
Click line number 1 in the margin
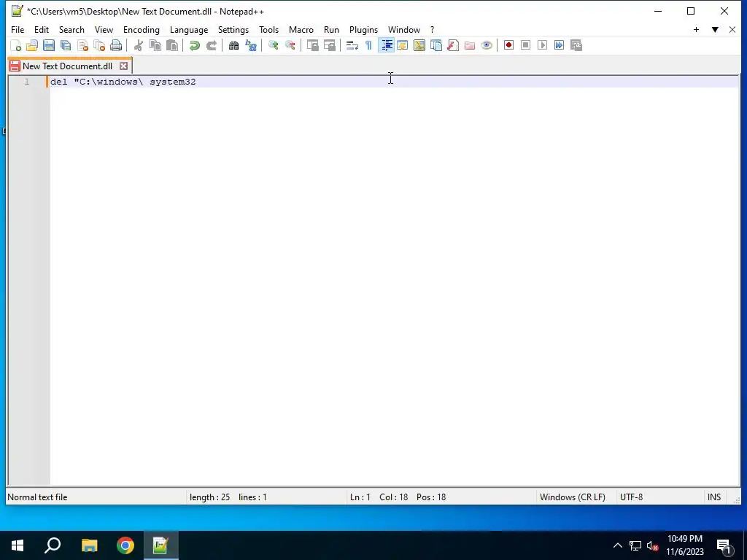(x=27, y=82)
